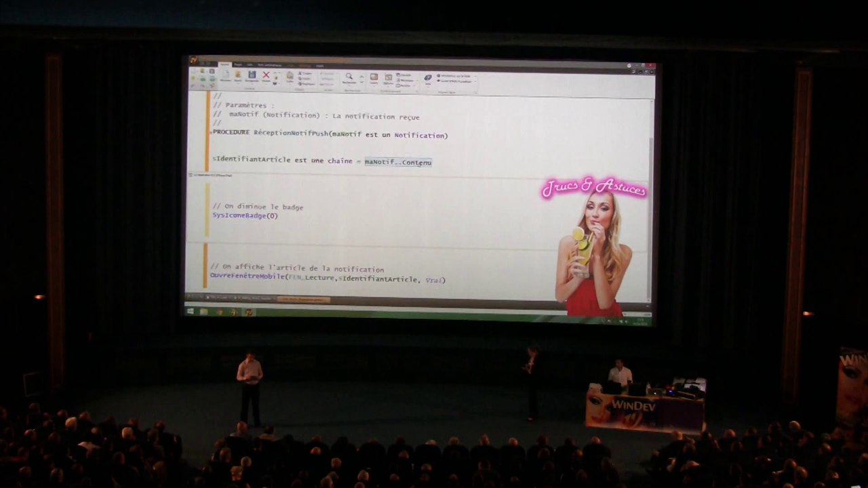The width and height of the screenshot is (868, 488).
Task: Select the orange highlighted document tab at bottom
Action: point(303,299)
